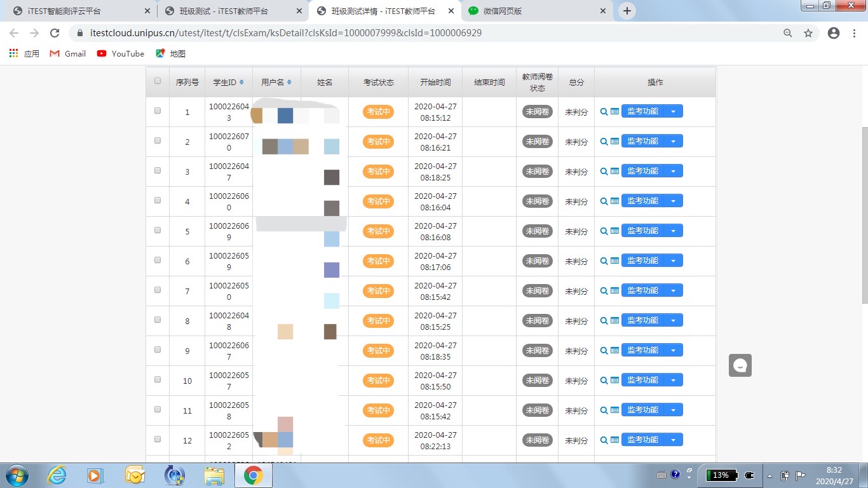The image size is (868, 488).
Task: Check the box for row 2
Action: pyautogui.click(x=158, y=141)
